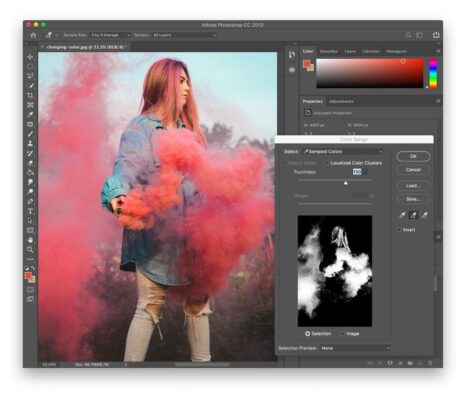
Task: Click the Save... button
Action: pyautogui.click(x=413, y=199)
